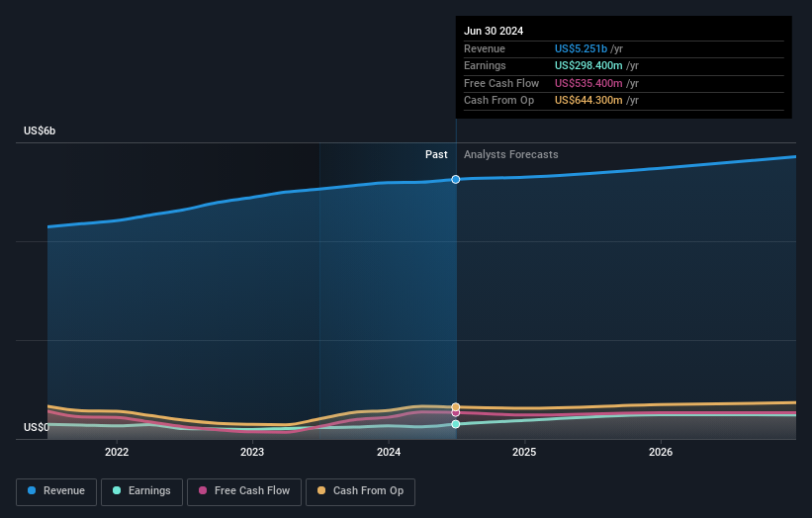Screen dimensions: 812x518
Task: Click the US$5.251b revenue value
Action: 581,48
